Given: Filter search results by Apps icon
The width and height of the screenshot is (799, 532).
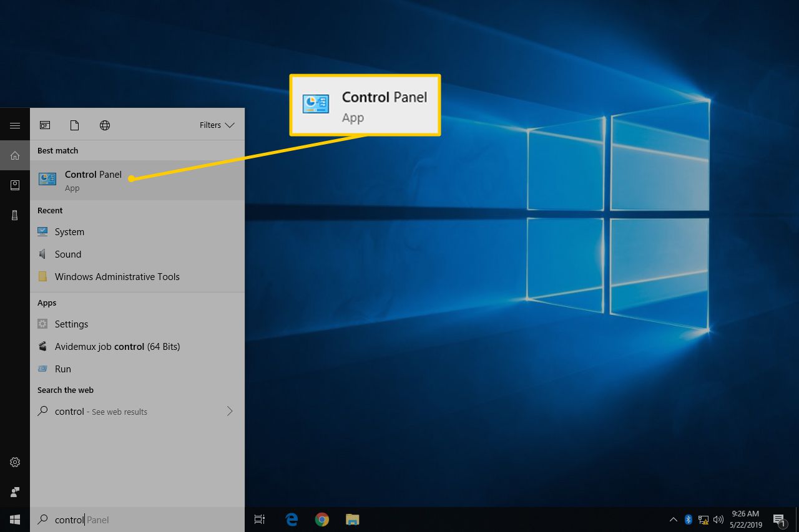Looking at the screenshot, I should click(45, 125).
